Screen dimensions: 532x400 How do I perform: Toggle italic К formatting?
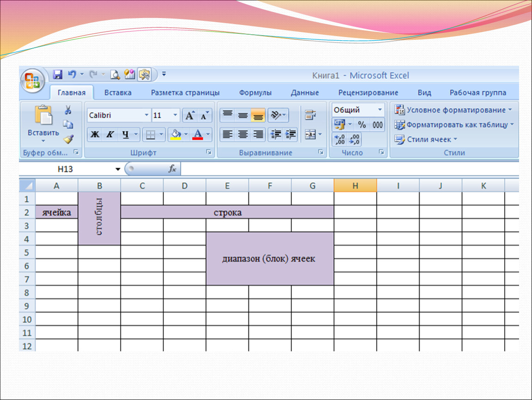coord(110,134)
